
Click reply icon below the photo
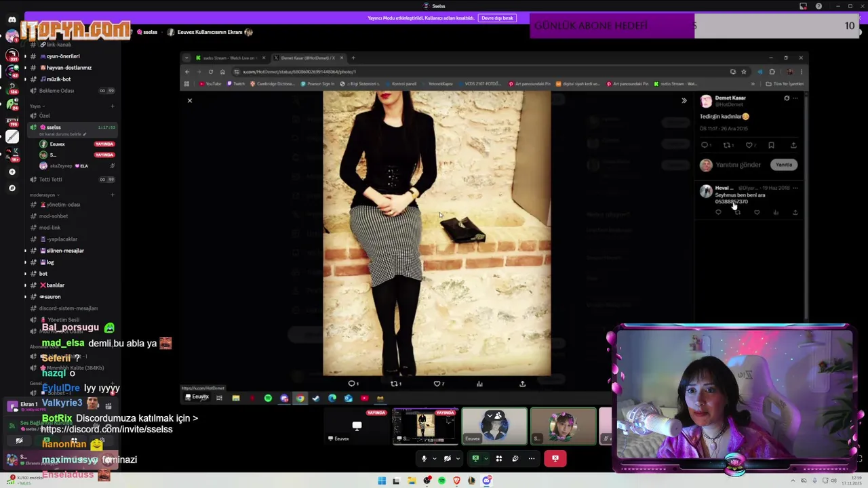353,384
